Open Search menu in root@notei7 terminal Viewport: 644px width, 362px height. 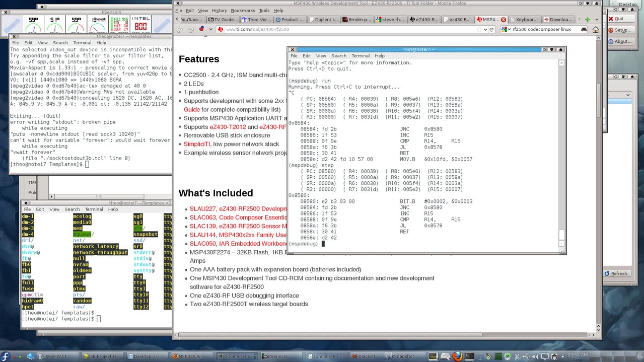pos(339,56)
